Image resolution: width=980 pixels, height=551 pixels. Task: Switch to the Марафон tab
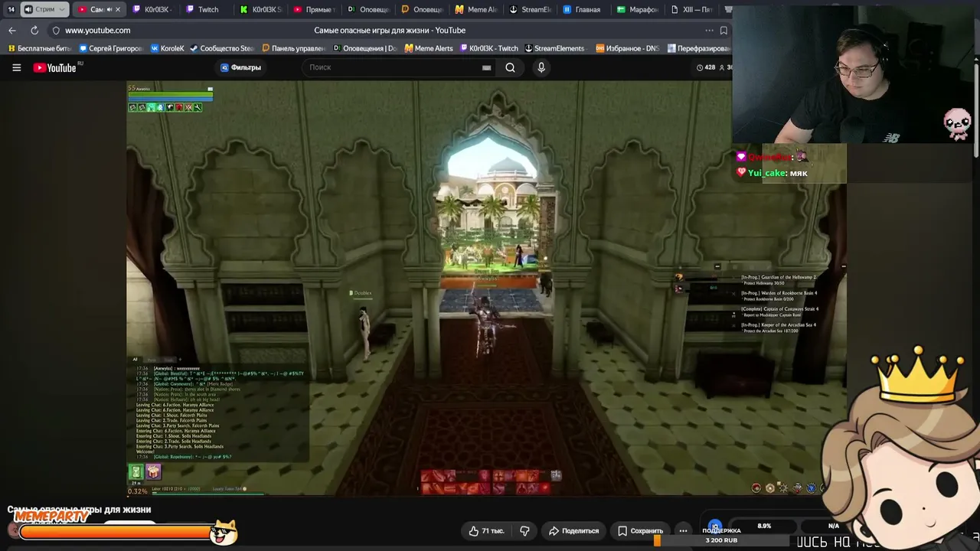(x=637, y=9)
